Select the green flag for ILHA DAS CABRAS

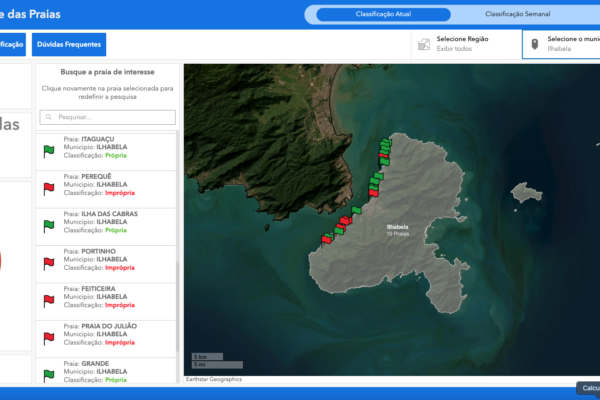pos(48,225)
